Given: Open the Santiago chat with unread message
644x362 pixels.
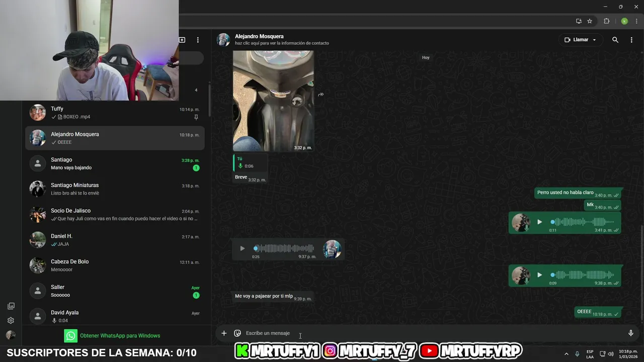Looking at the screenshot, I should 115,163.
